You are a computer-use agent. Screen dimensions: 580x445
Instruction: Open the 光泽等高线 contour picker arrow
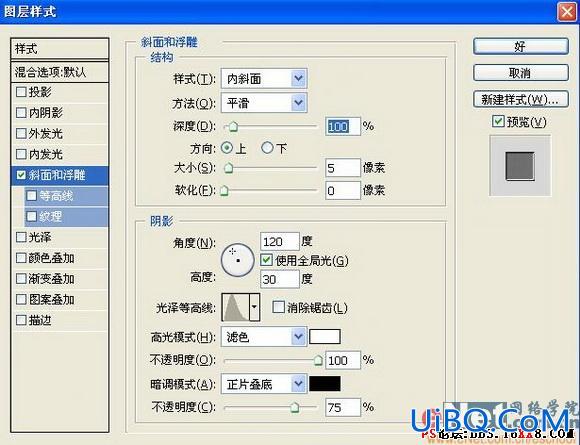click(x=254, y=307)
